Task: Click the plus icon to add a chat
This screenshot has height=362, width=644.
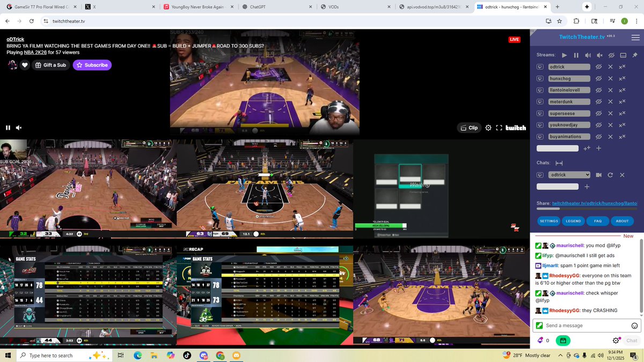Action: (587, 187)
